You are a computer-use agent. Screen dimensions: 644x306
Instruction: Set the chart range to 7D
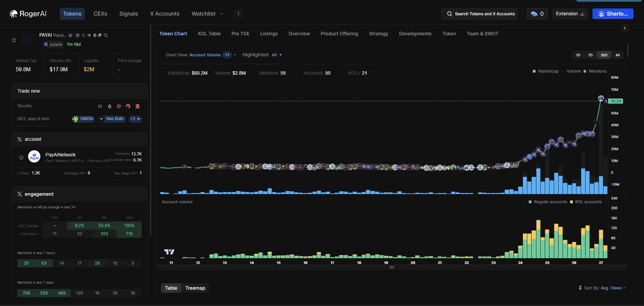590,55
